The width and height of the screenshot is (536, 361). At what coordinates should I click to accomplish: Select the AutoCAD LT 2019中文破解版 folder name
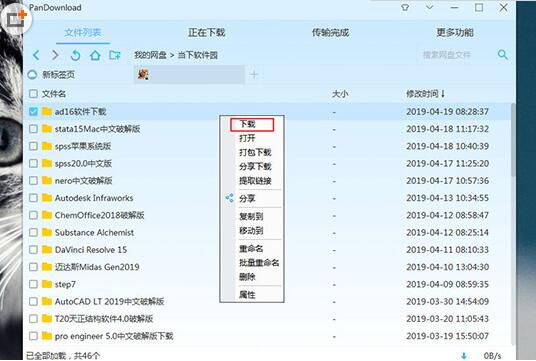point(109,302)
